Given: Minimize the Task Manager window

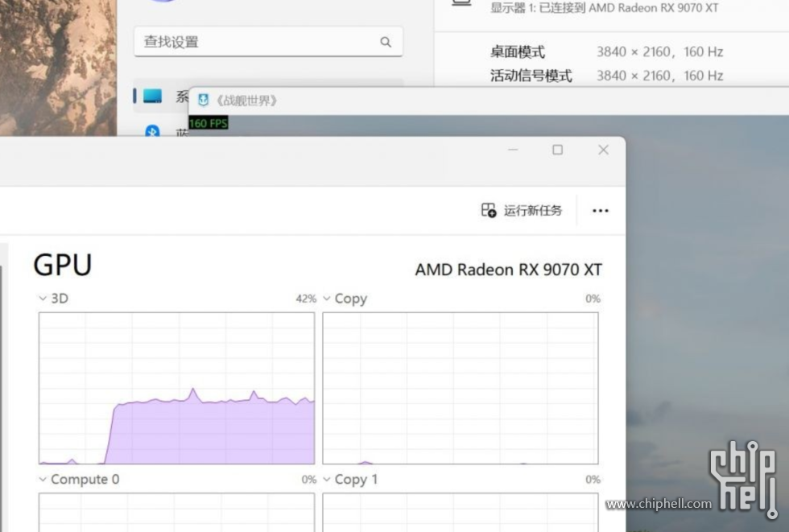Looking at the screenshot, I should coord(513,150).
